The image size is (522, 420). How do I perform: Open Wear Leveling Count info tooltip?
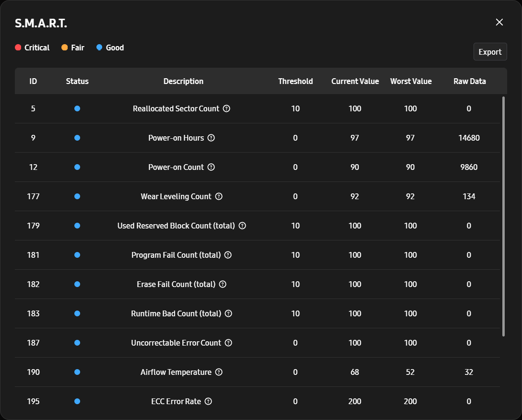pyautogui.click(x=219, y=196)
